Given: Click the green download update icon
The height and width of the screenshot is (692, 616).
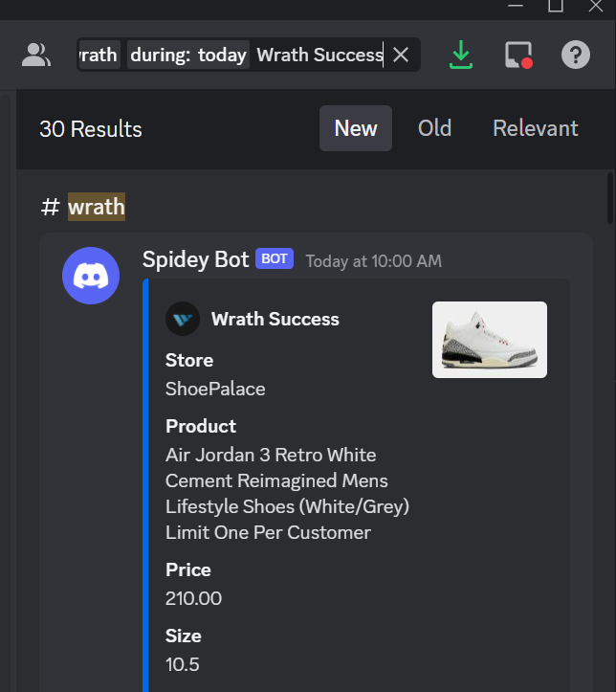Looking at the screenshot, I should click(461, 55).
